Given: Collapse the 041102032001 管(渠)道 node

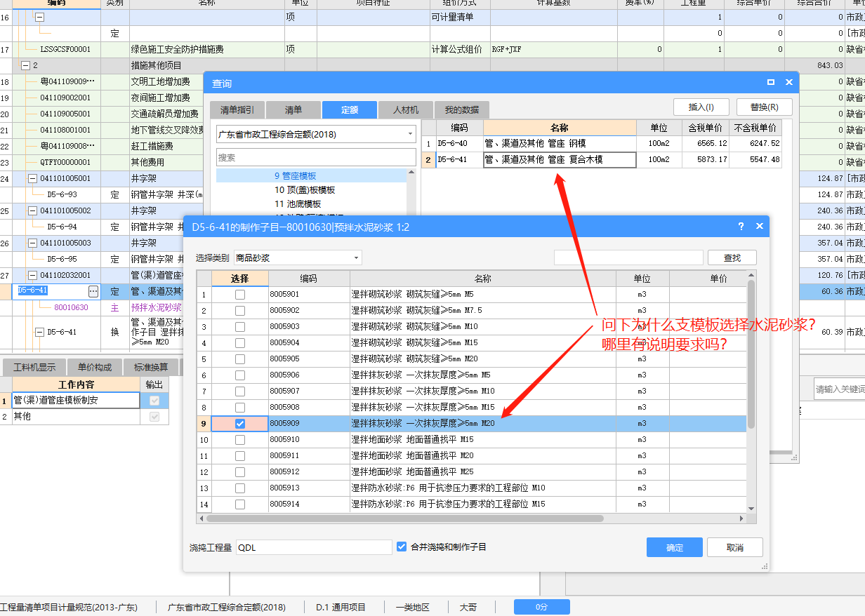Looking at the screenshot, I should [32, 276].
